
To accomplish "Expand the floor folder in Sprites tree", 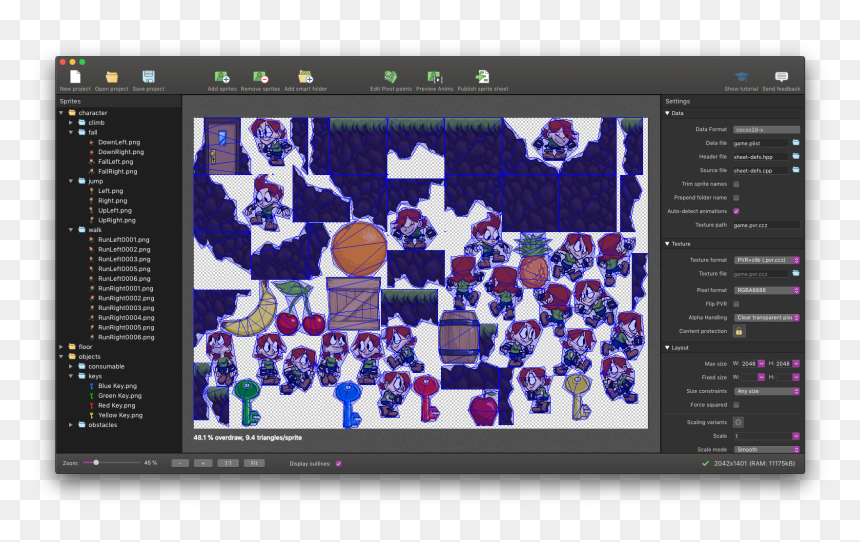I will pyautogui.click(x=61, y=347).
